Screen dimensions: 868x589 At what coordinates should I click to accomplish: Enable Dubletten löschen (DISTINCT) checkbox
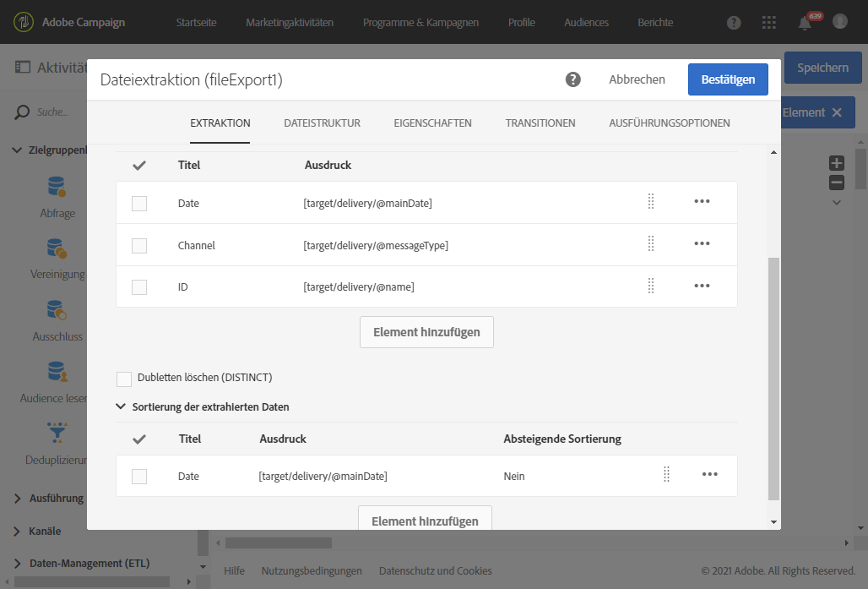[124, 379]
